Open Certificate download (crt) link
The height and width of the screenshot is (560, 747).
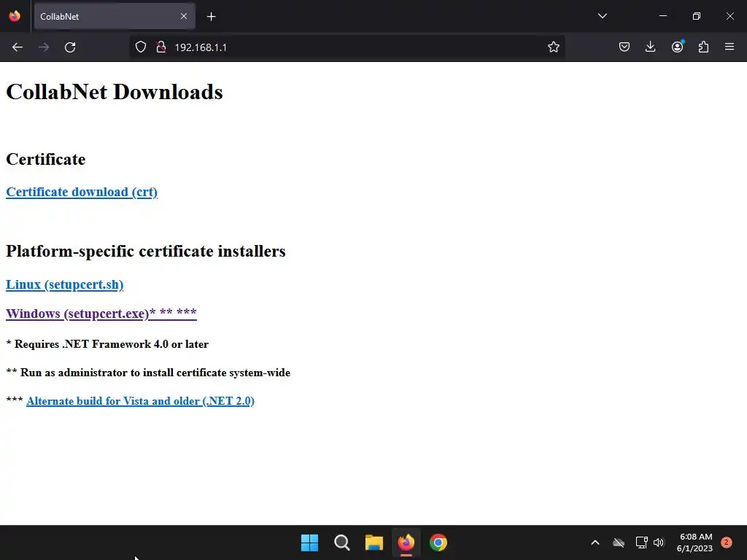coord(82,192)
